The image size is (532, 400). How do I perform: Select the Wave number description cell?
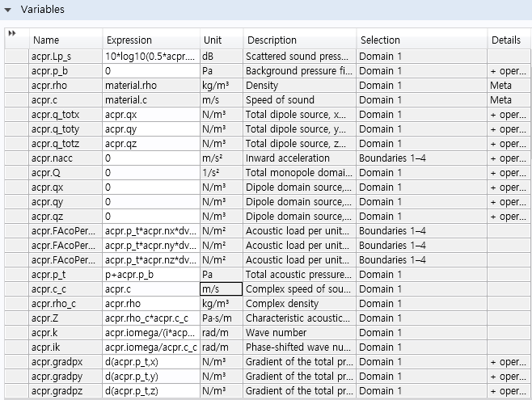(x=300, y=333)
